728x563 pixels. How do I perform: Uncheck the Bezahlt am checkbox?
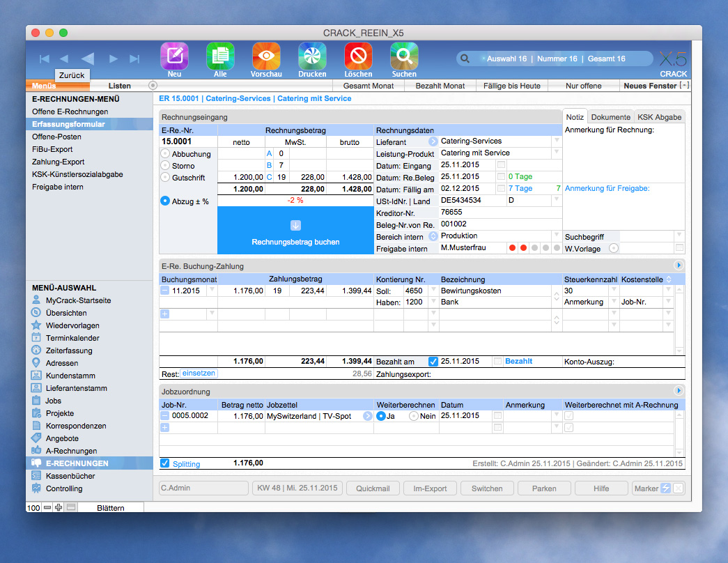pos(433,362)
